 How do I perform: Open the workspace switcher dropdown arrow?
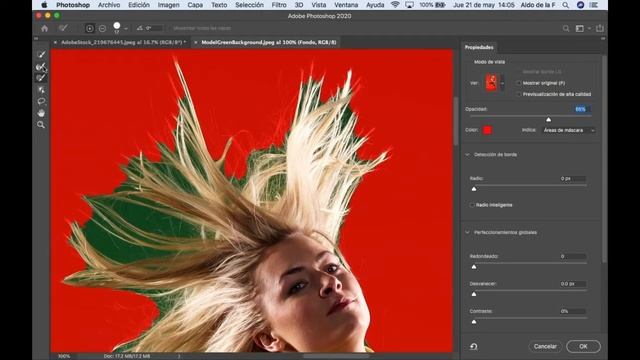[x=589, y=28]
